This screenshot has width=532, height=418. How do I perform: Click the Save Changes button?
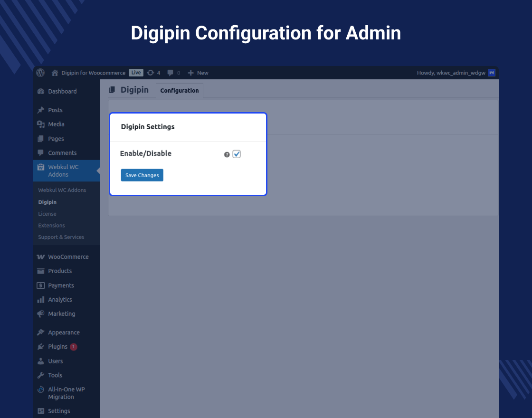[x=142, y=175]
